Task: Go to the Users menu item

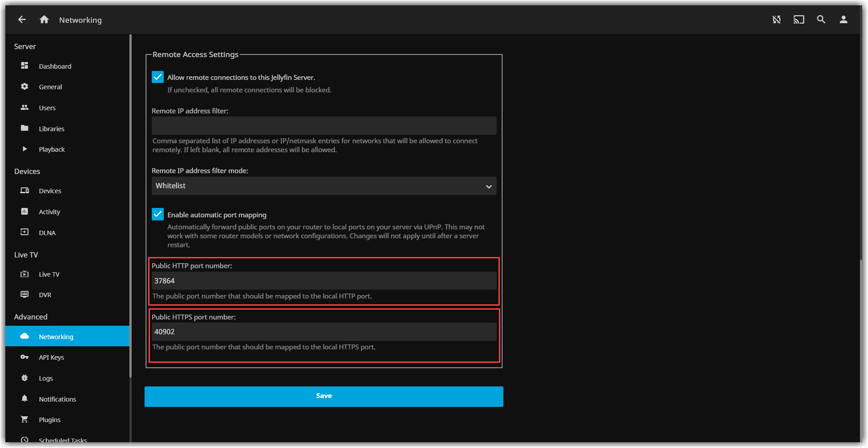Action: [67, 108]
